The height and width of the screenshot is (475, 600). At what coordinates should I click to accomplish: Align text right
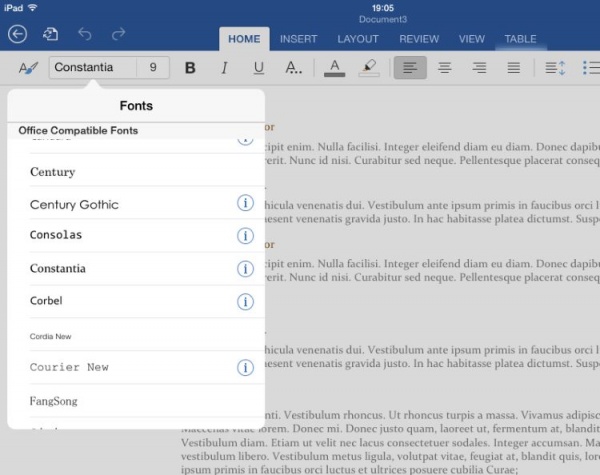tap(479, 68)
